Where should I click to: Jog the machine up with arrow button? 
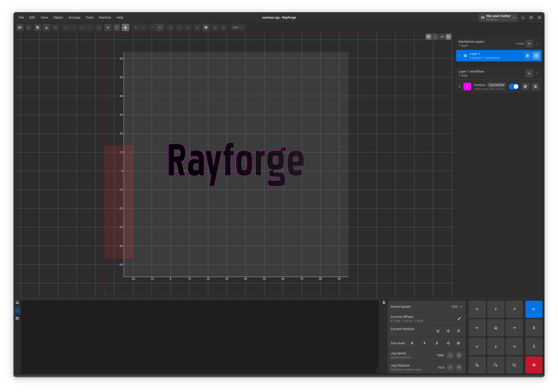pos(496,309)
